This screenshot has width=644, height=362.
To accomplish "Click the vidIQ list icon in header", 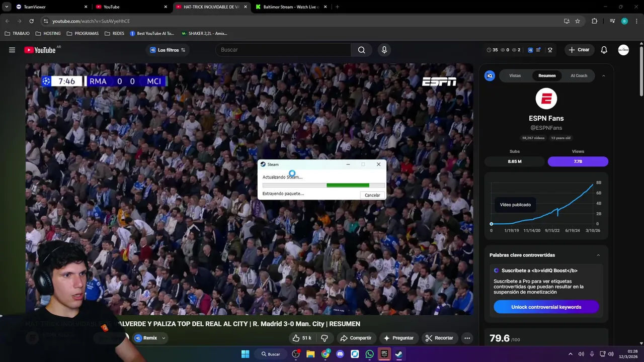I will pos(538,50).
